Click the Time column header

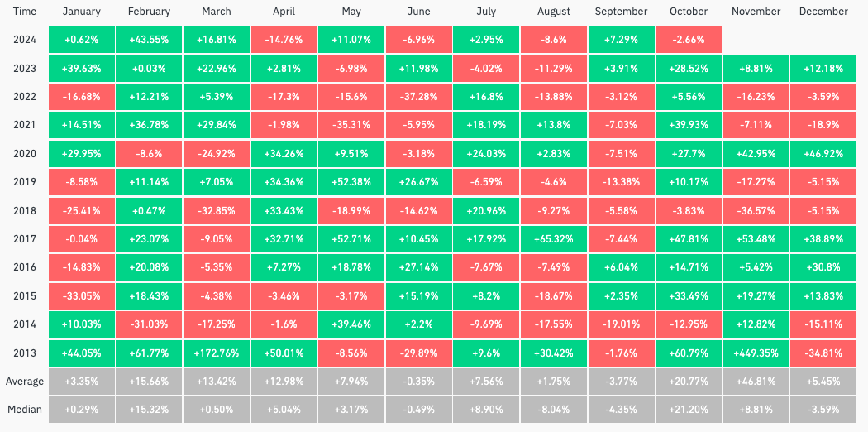25,12
